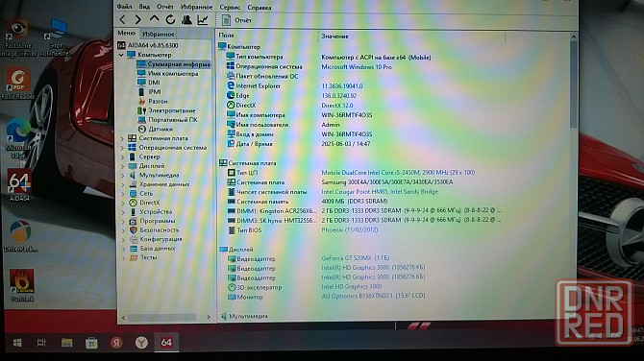Click the Back navigation arrow

pyautogui.click(x=122, y=20)
